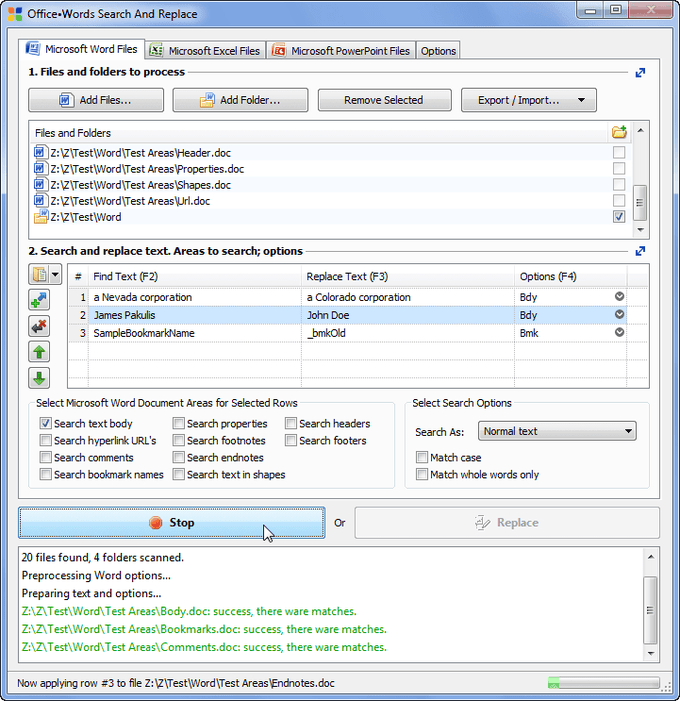Click the Add Folder button
The image size is (680, 701).
point(241,100)
